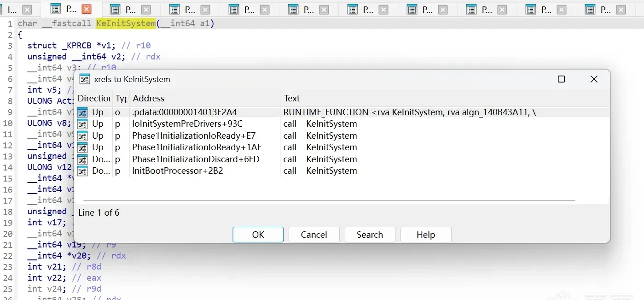Select the IoInitSystemPreDrivers+93C address
This screenshot has height=300, width=644.
tap(187, 124)
